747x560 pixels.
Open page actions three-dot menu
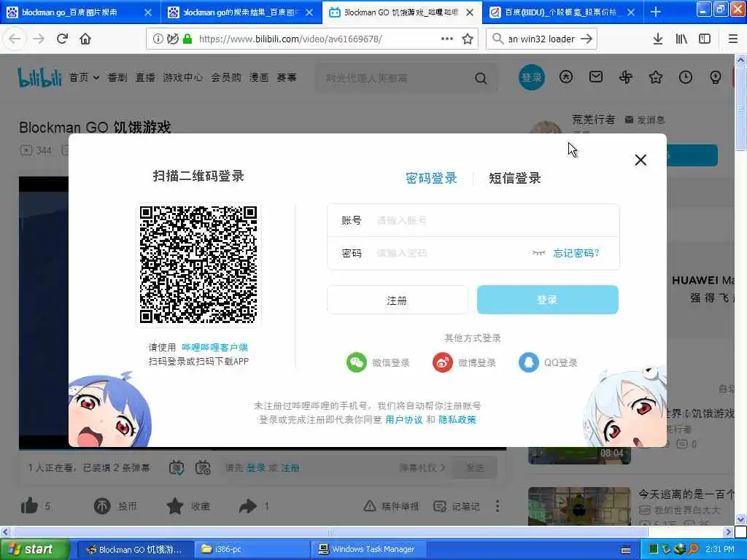click(447, 39)
